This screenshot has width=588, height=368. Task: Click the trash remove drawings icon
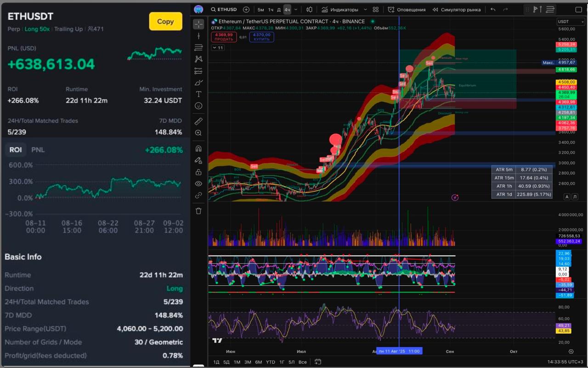click(x=198, y=211)
